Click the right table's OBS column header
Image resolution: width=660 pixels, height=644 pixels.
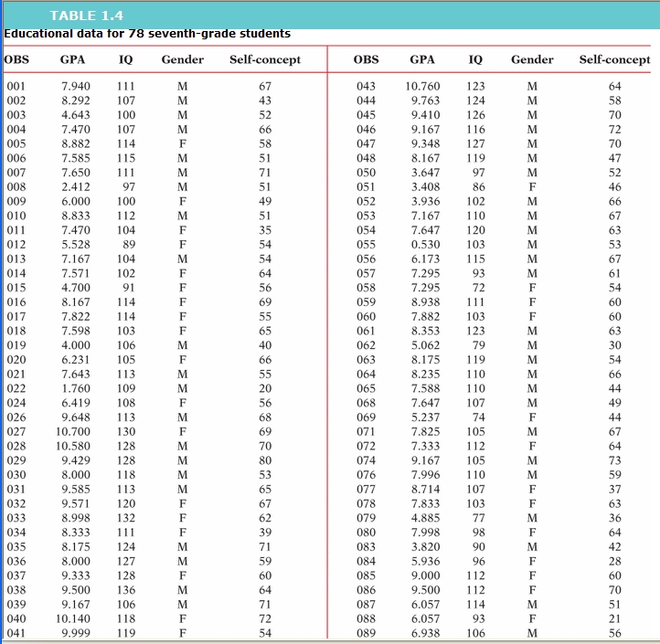(x=366, y=60)
